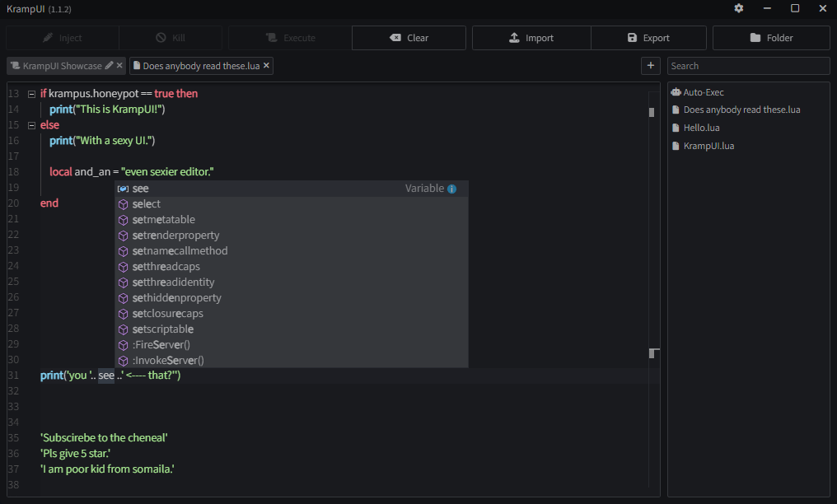Run the script with Execute
The height and width of the screenshot is (504, 837).
click(290, 38)
